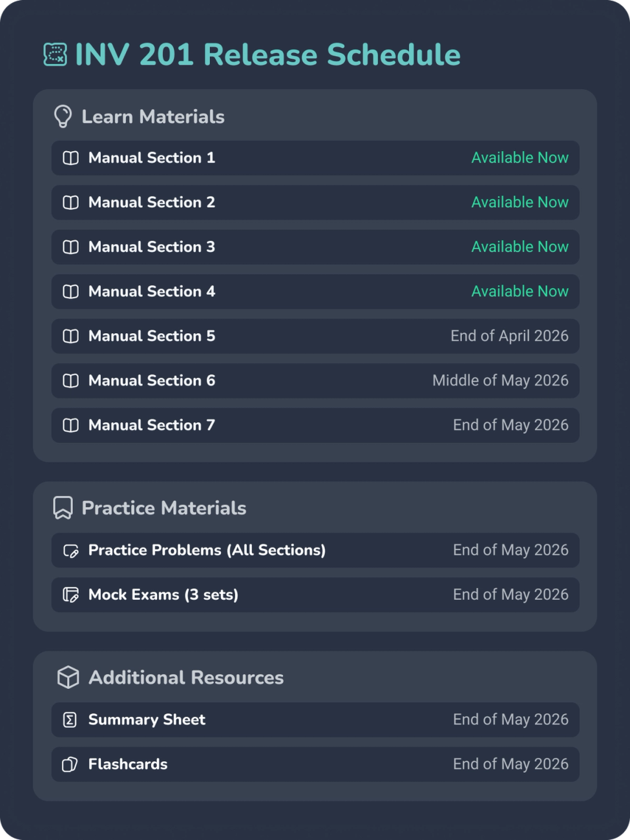The image size is (630, 840).
Task: Select the bookmark icon beside Practice Materials
Action: [62, 508]
